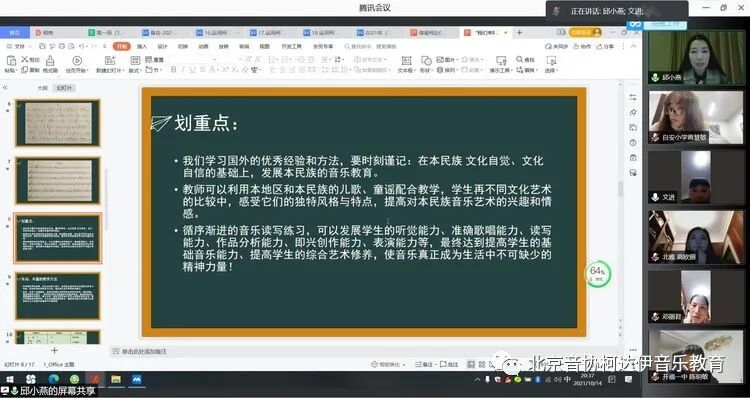The height and width of the screenshot is (398, 750).
Task: Open the Animation (动画) ribbon tab
Action: 203,46
